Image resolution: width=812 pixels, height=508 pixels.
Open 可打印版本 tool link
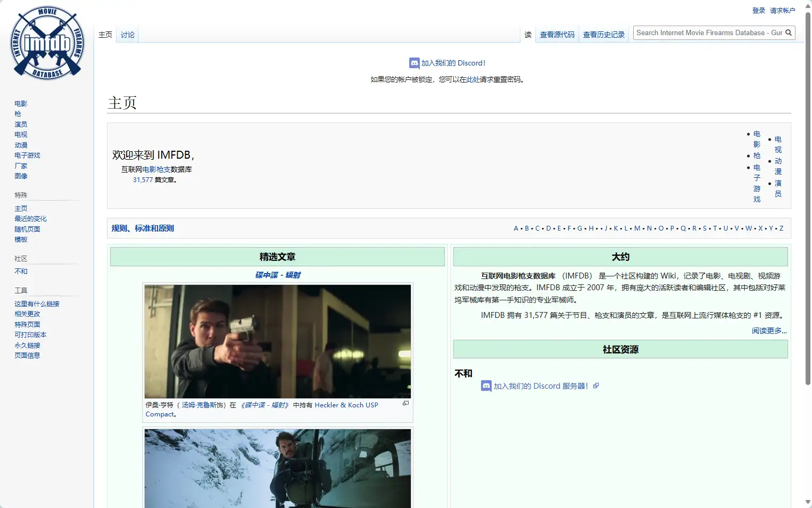(x=30, y=335)
